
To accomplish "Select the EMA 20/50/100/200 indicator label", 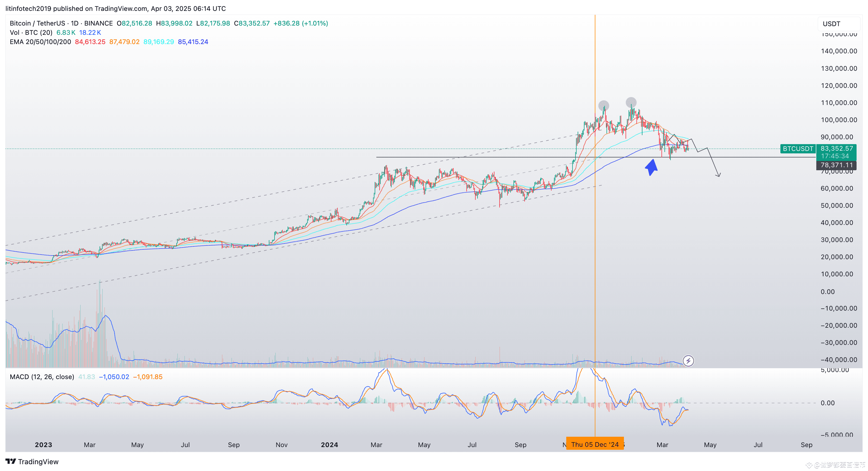I will pyautogui.click(x=41, y=42).
